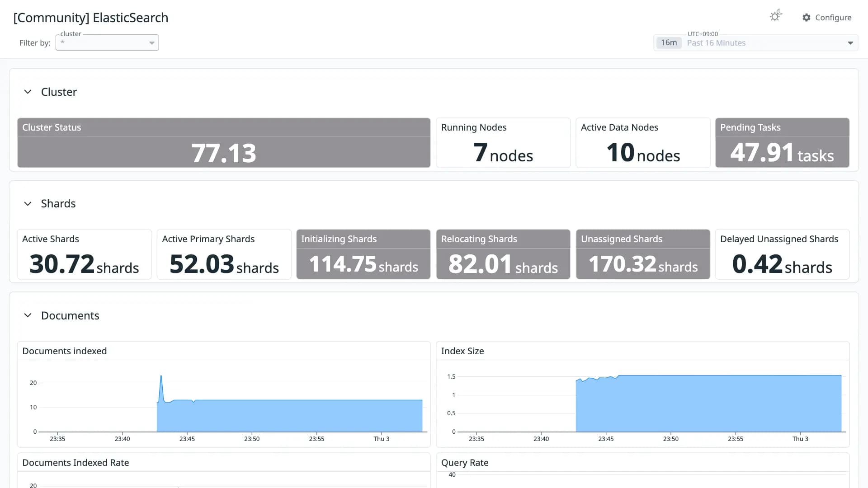Open the Running Nodes widget
This screenshot has height=488, width=868.
tap(503, 143)
